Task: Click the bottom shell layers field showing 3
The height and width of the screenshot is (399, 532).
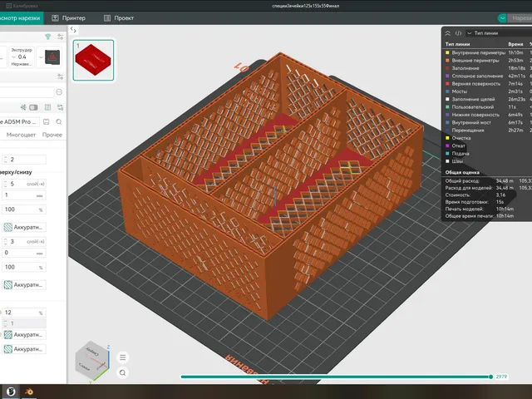Action: [x=24, y=241]
